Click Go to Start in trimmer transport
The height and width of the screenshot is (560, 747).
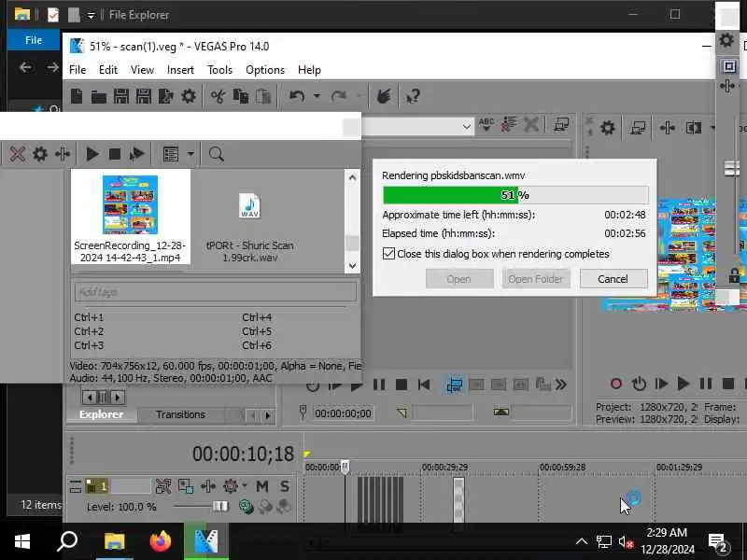click(424, 385)
